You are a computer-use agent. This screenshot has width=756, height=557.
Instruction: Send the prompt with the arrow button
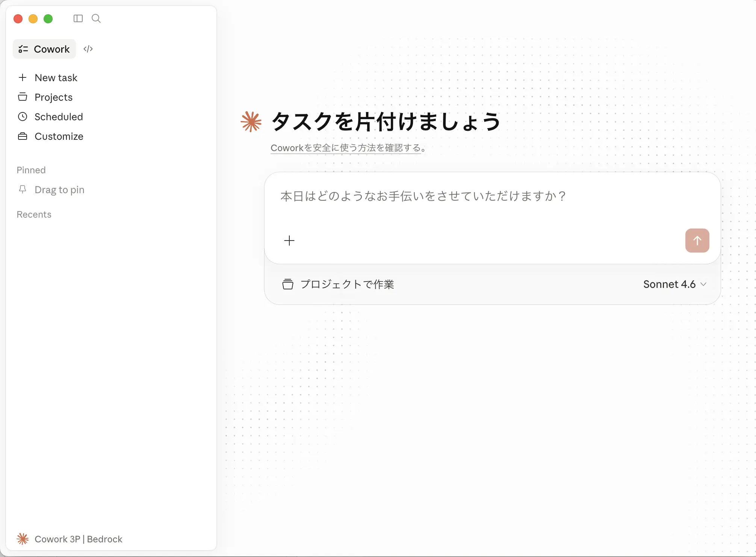(697, 241)
